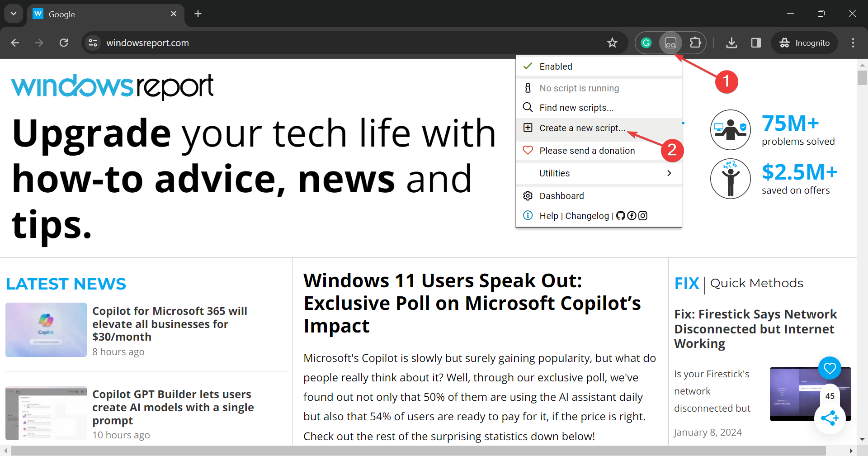Viewport: 868px width, 456px height.
Task: Close the Google tab
Action: [174, 14]
